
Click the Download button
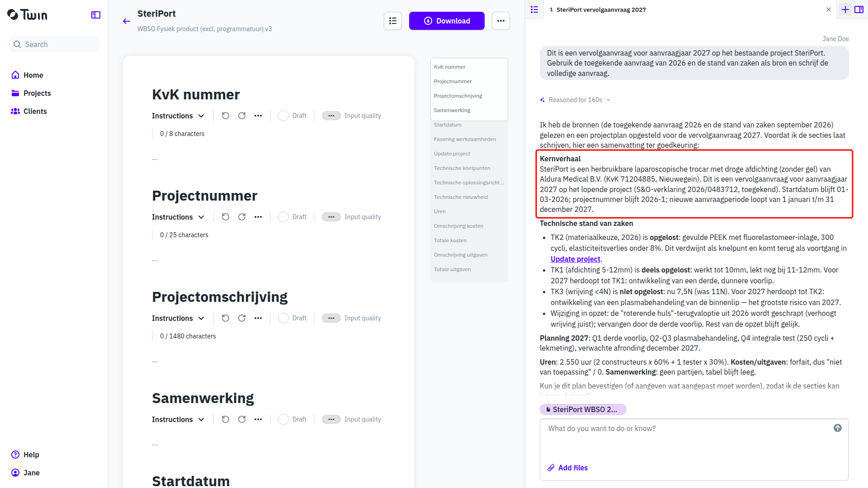(447, 21)
